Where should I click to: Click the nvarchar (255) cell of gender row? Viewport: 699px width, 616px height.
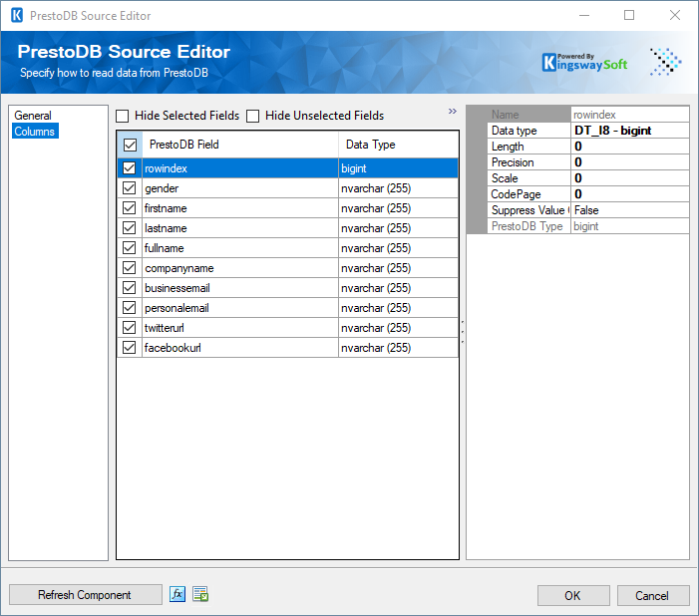[399, 188]
